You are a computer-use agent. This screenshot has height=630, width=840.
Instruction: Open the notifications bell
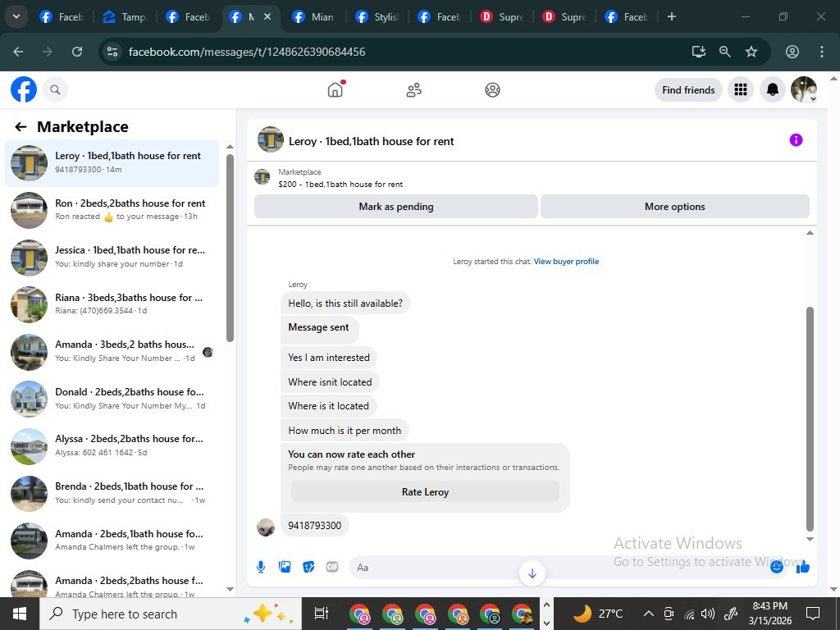(x=772, y=89)
